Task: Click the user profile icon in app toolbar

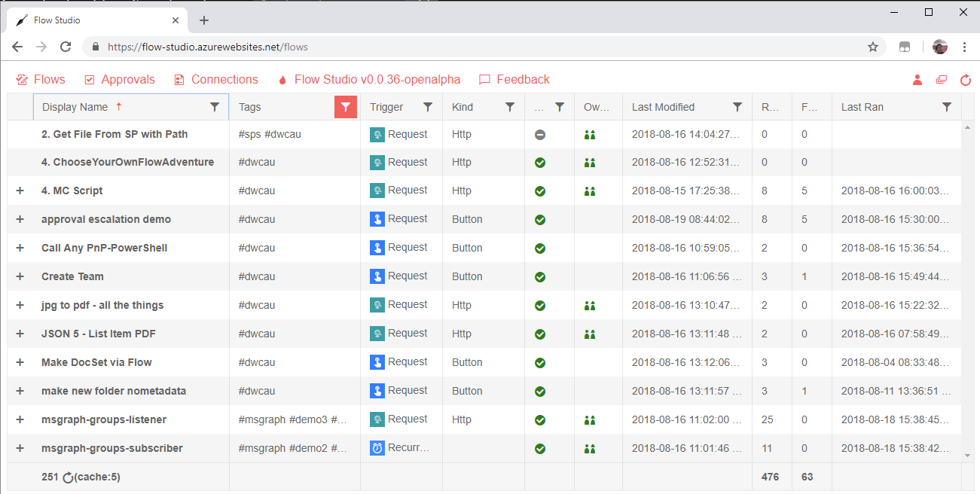Action: coord(917,80)
